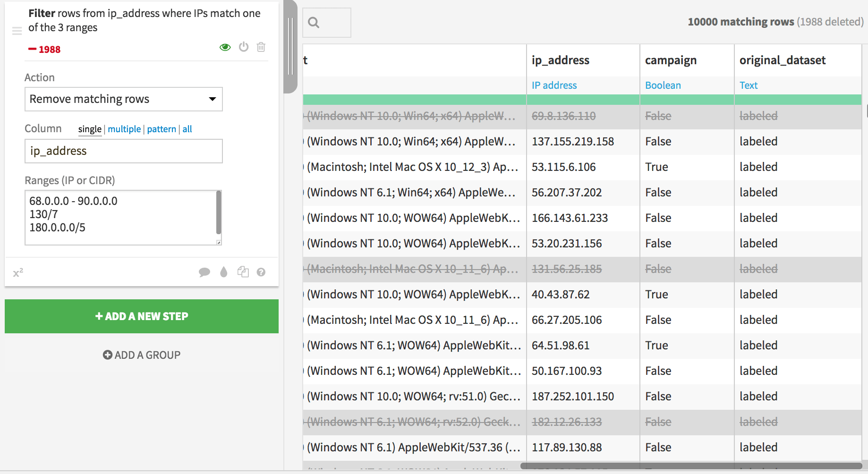Screen dimensions: 868x474
Task: Delete the filter step with trash icon
Action: [261, 47]
